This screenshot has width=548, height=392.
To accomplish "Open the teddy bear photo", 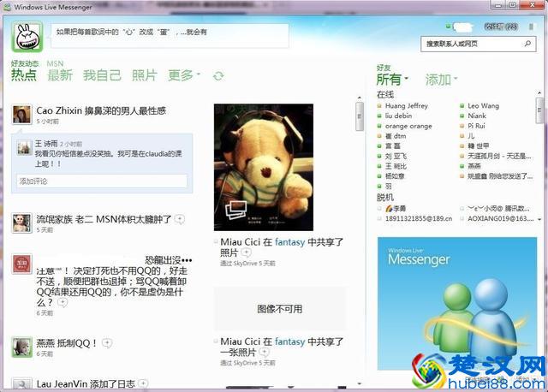I will [264, 167].
